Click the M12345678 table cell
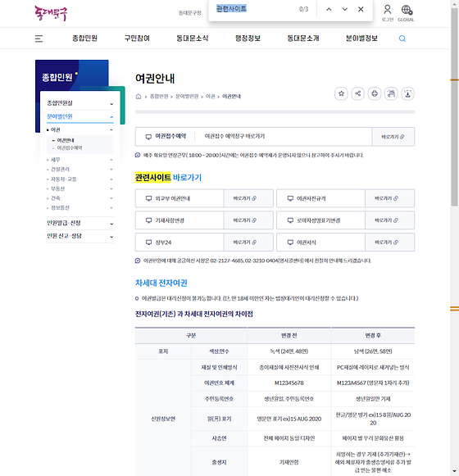 pos(289,383)
